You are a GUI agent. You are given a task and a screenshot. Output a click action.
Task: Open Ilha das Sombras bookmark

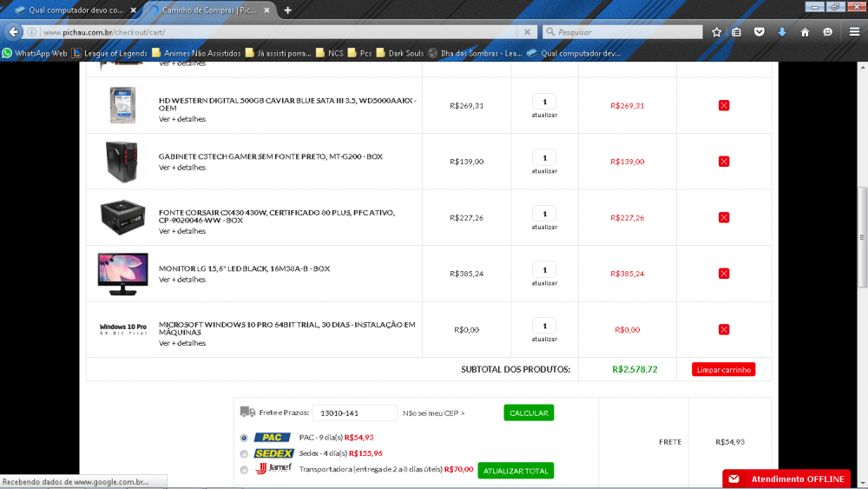[x=475, y=53]
